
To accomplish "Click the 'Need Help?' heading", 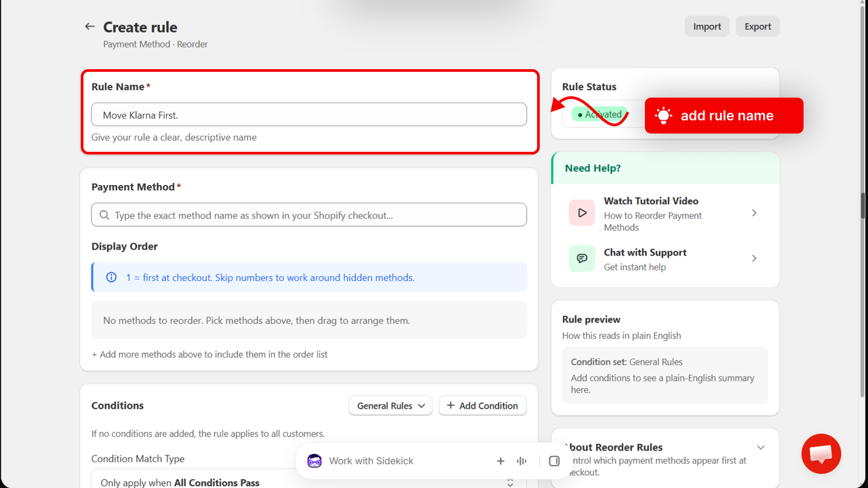I will (593, 168).
